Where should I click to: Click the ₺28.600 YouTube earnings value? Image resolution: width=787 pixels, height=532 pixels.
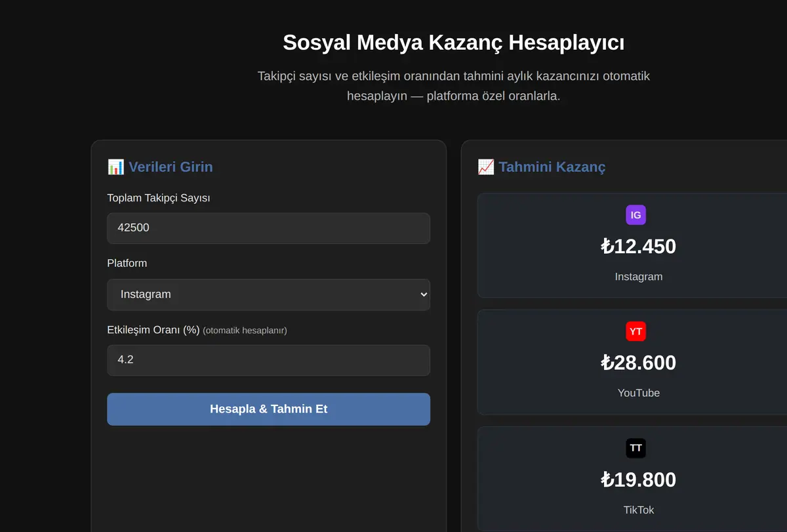[638, 362]
